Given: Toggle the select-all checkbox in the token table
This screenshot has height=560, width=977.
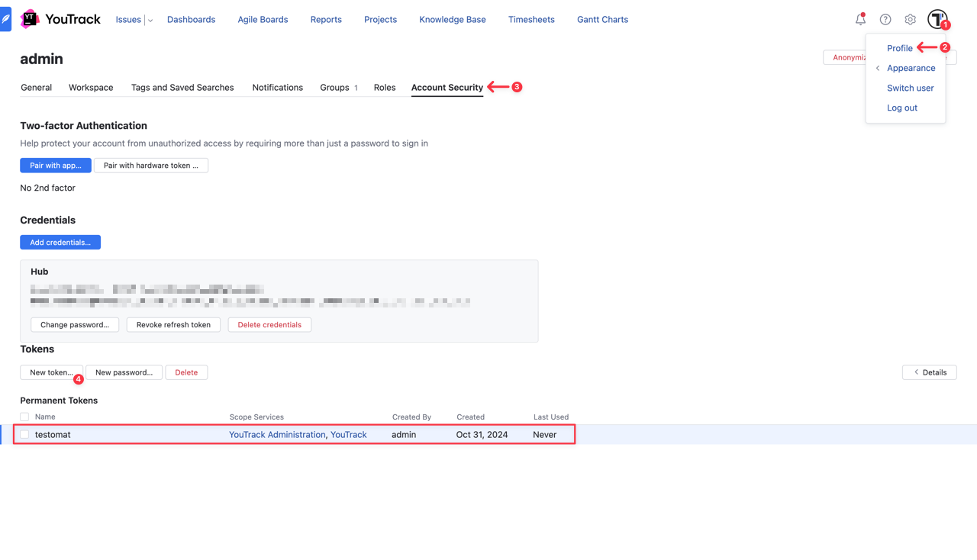Looking at the screenshot, I should coord(24,417).
